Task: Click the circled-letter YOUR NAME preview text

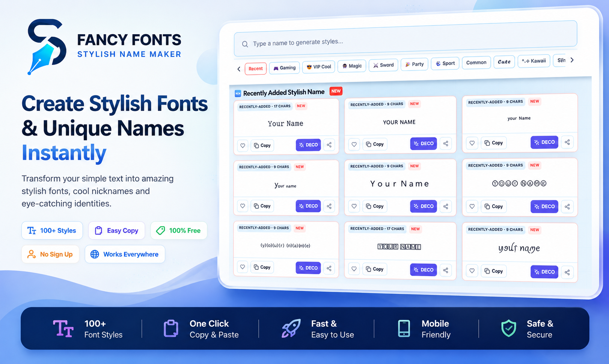Action: click(x=519, y=184)
